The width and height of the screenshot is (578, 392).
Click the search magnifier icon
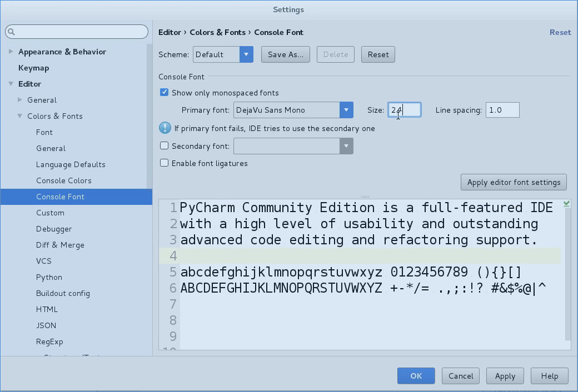11,32
